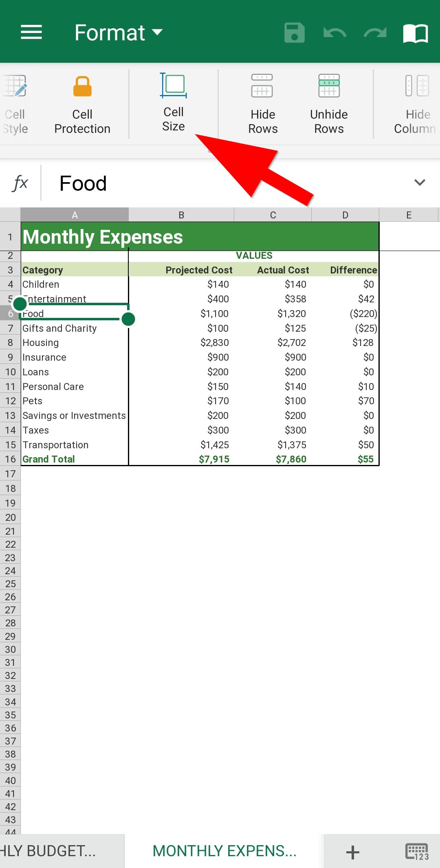
Task: Select $55 grand total difference
Action: click(x=345, y=459)
